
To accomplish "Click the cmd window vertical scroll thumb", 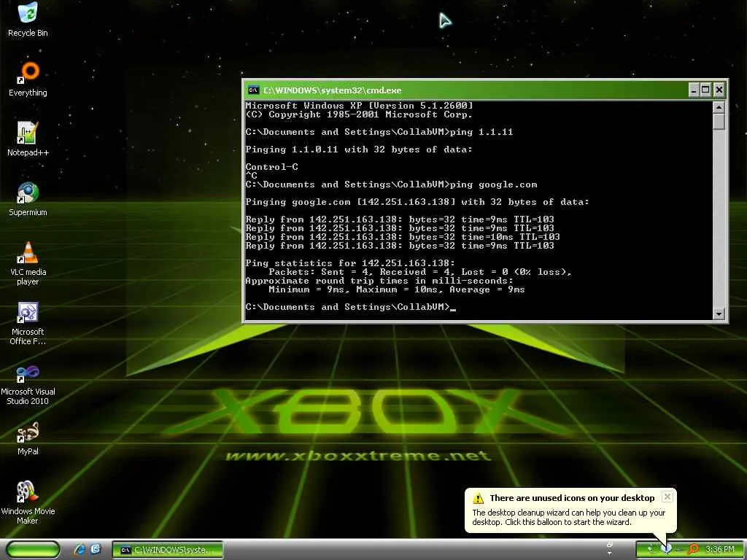I will click(719, 122).
